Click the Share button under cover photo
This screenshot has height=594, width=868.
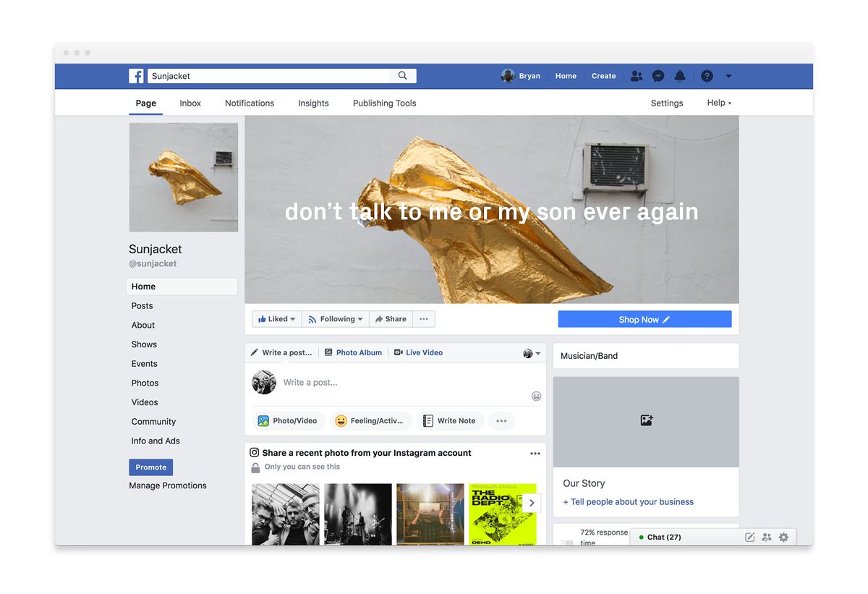391,319
